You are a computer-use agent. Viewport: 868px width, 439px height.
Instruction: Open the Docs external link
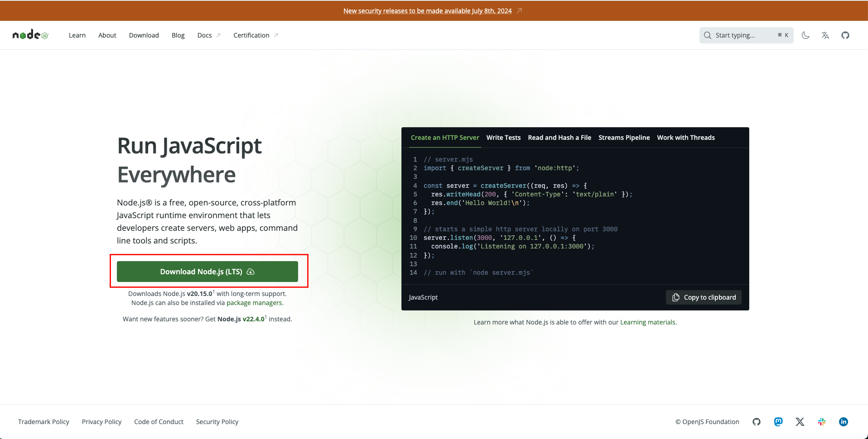tap(209, 35)
